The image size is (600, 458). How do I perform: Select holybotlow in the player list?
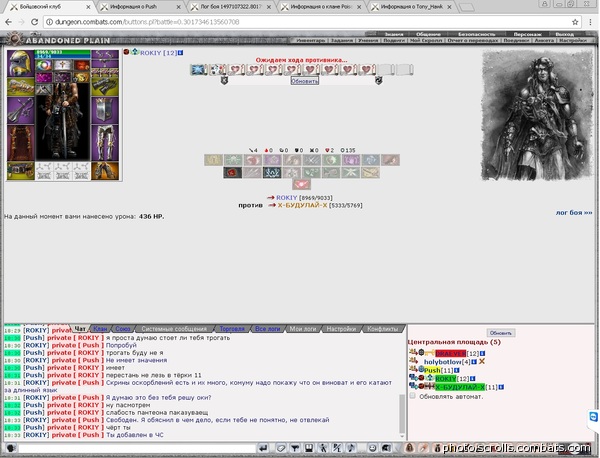442,362
